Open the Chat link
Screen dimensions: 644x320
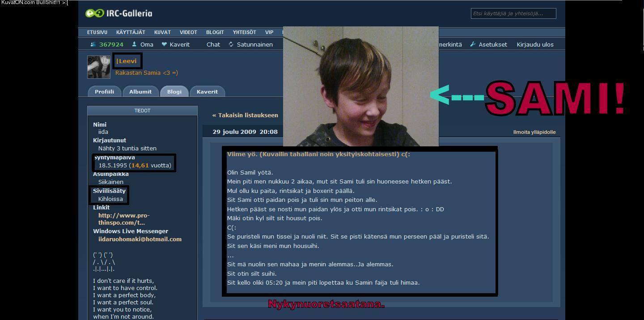[x=213, y=44]
